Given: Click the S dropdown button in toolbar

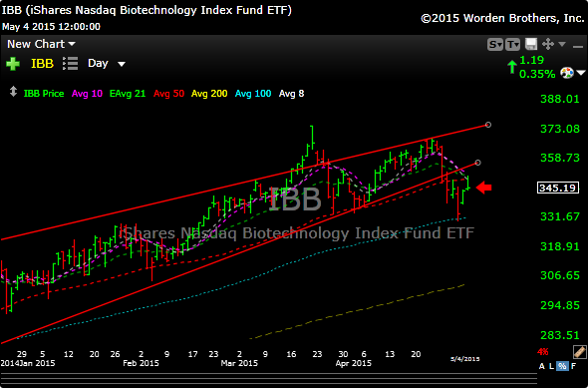Looking at the screenshot, I should 495,45.
